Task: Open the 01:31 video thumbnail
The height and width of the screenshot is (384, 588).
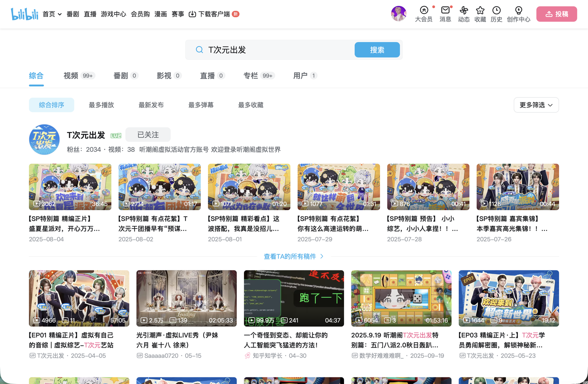Action: click(339, 187)
